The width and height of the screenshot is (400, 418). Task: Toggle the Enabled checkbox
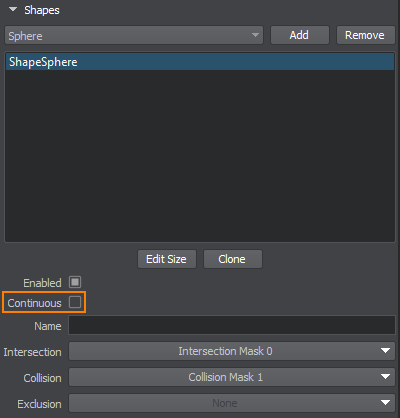[75, 282]
